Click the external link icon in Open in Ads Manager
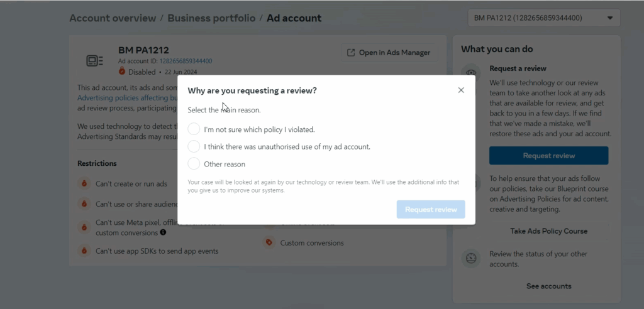Viewport: 644px width, 309px height. (x=351, y=53)
